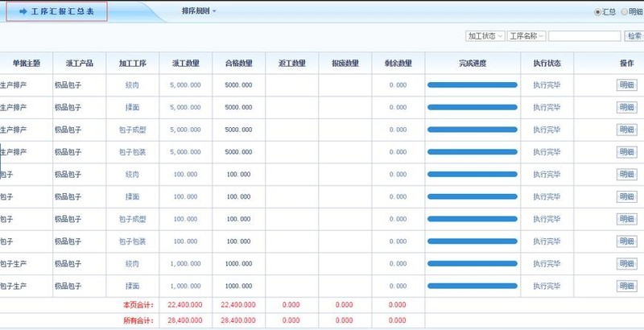Click the 报废数量 column header
The height and width of the screenshot is (330, 644).
pos(345,64)
